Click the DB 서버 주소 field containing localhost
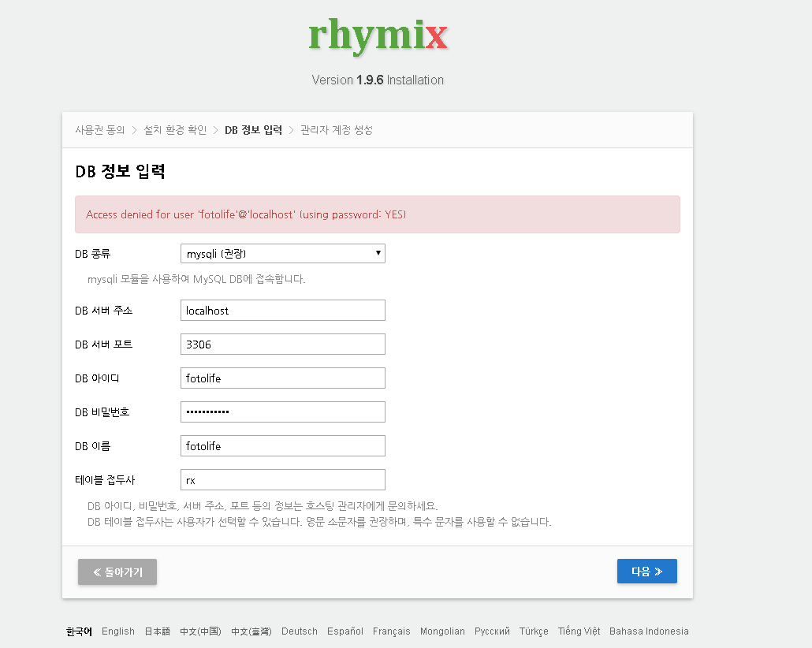Viewport: 812px width, 648px height. tap(283, 311)
